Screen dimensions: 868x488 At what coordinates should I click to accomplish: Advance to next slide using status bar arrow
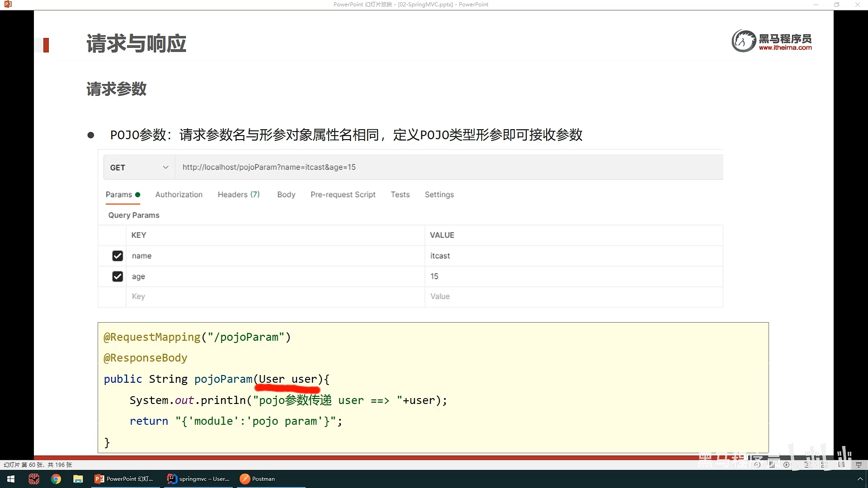coord(787,465)
